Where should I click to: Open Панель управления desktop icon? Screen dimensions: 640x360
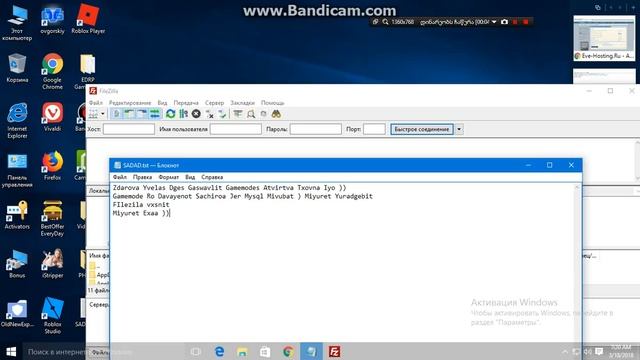point(17,169)
